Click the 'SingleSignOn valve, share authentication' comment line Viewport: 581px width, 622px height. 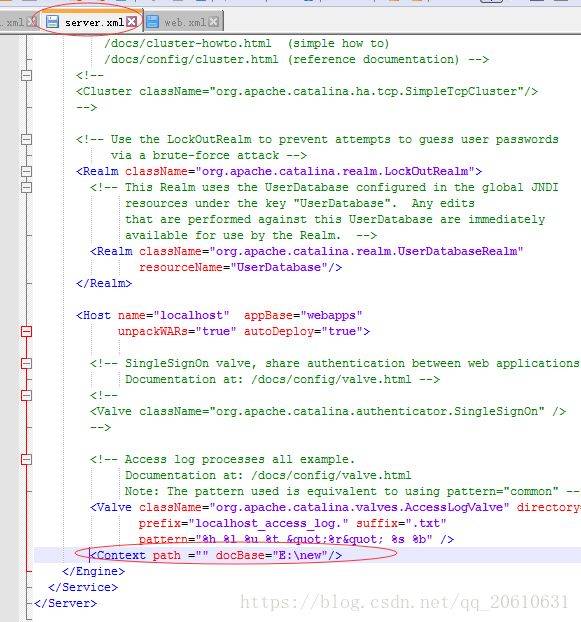coord(335,363)
